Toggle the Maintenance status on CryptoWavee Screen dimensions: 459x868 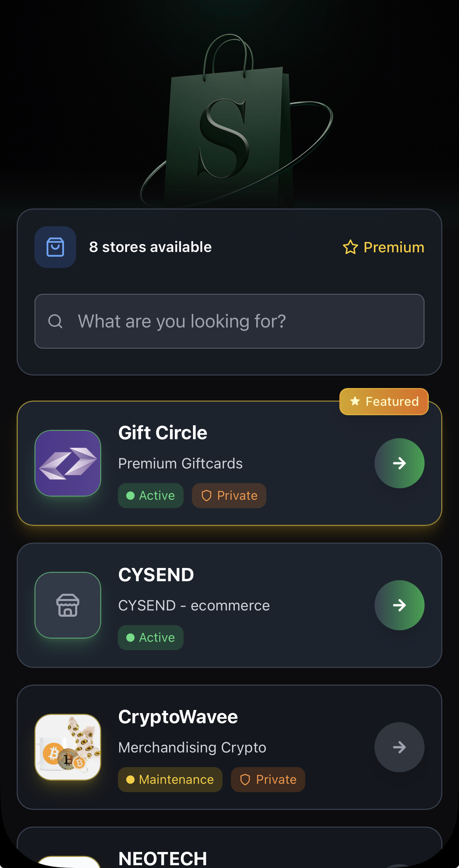(170, 780)
